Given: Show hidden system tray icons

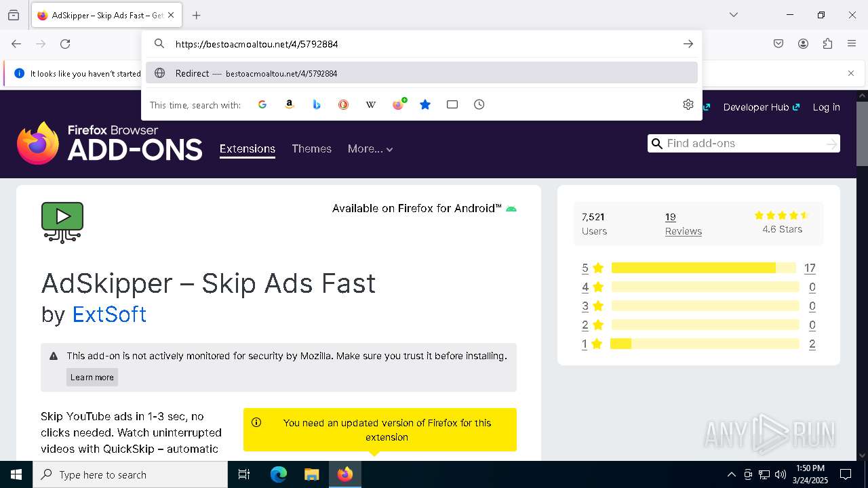Looking at the screenshot, I should (x=731, y=474).
